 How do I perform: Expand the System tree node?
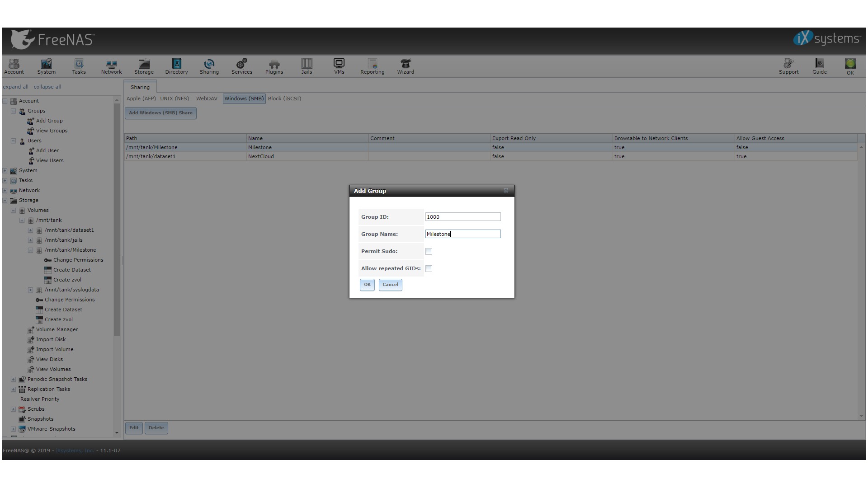(5, 170)
